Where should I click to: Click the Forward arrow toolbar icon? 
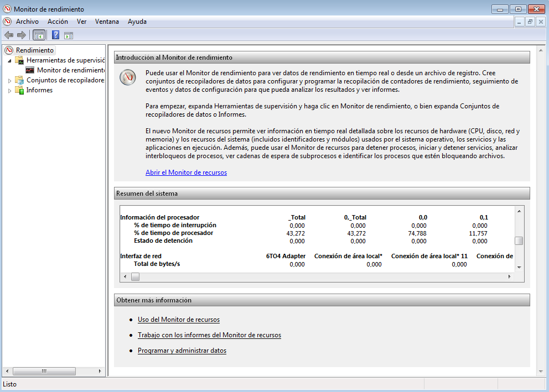pos(22,35)
